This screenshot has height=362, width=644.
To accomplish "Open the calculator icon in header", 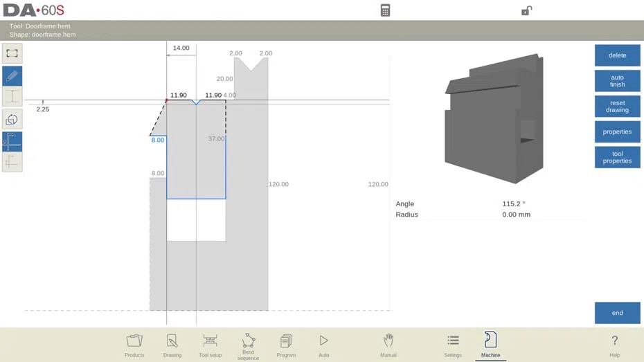I will click(385, 10).
